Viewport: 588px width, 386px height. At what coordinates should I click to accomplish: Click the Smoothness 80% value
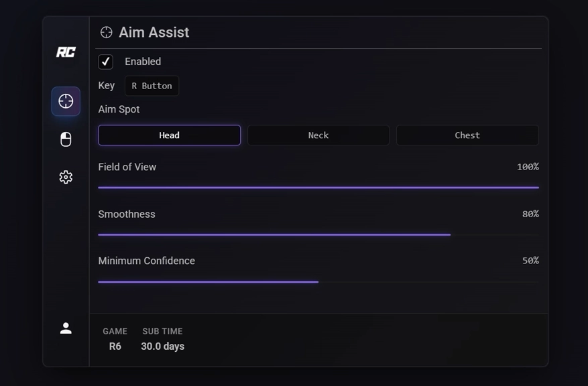coord(530,214)
